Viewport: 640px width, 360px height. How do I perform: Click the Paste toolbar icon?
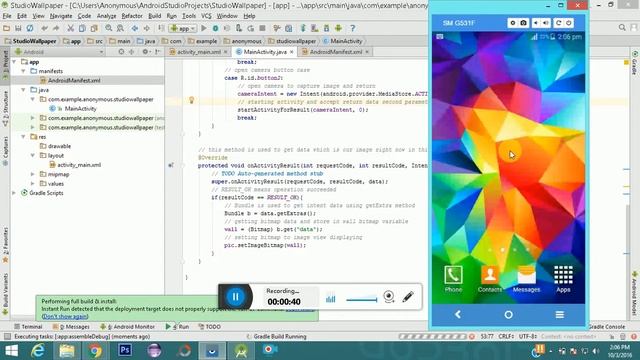94,28
